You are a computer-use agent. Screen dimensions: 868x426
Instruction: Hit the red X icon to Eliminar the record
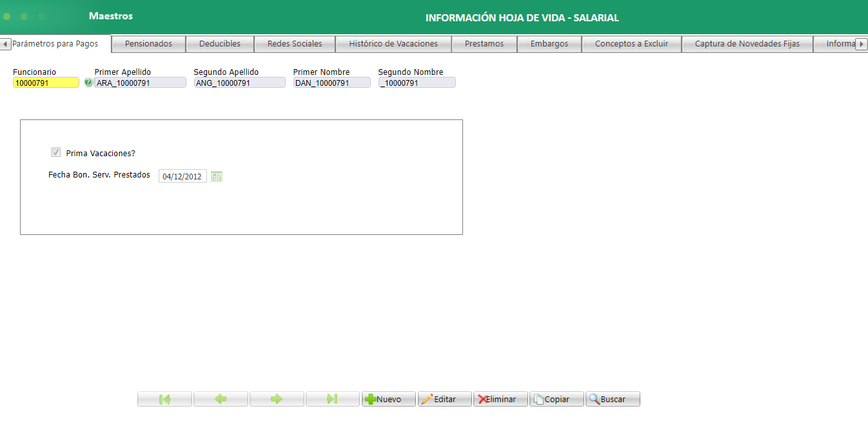[x=483, y=398]
